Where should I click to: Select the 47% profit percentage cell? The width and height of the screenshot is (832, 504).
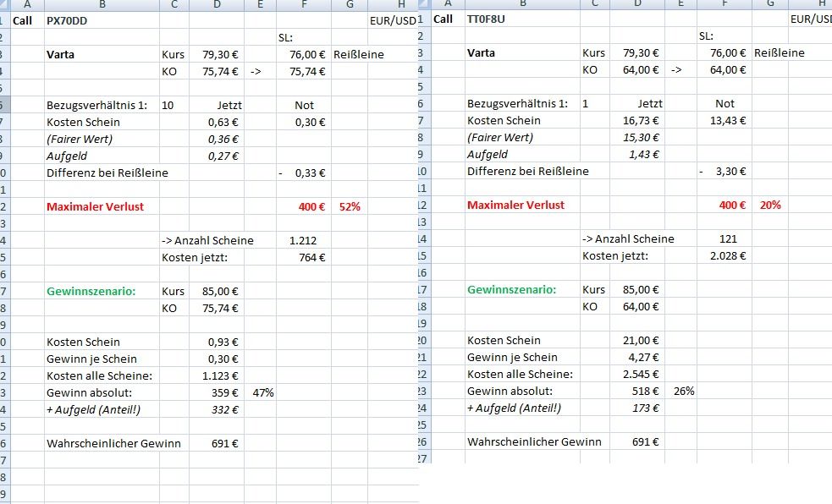(263, 392)
